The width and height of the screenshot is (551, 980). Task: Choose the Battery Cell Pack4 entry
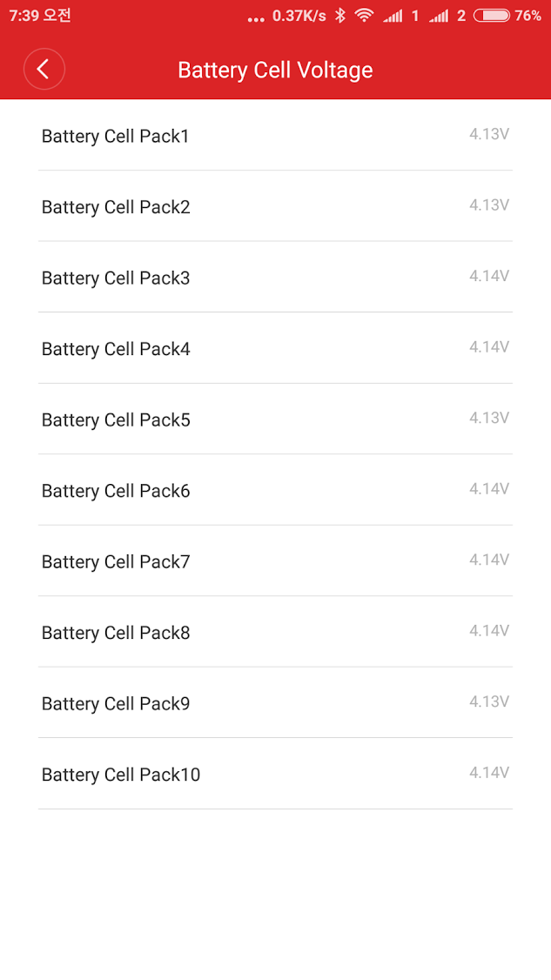coord(275,348)
